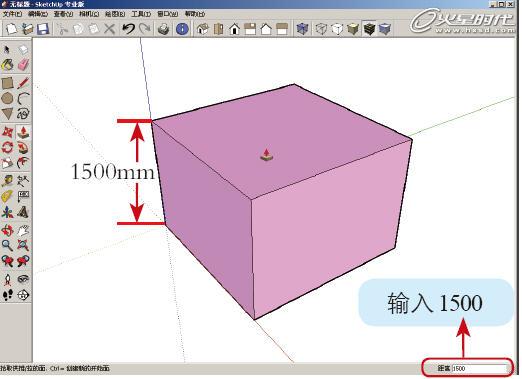Viewport: 522px width, 379px height.
Task: Open Model Info blue icon
Action: pyautogui.click(x=182, y=29)
